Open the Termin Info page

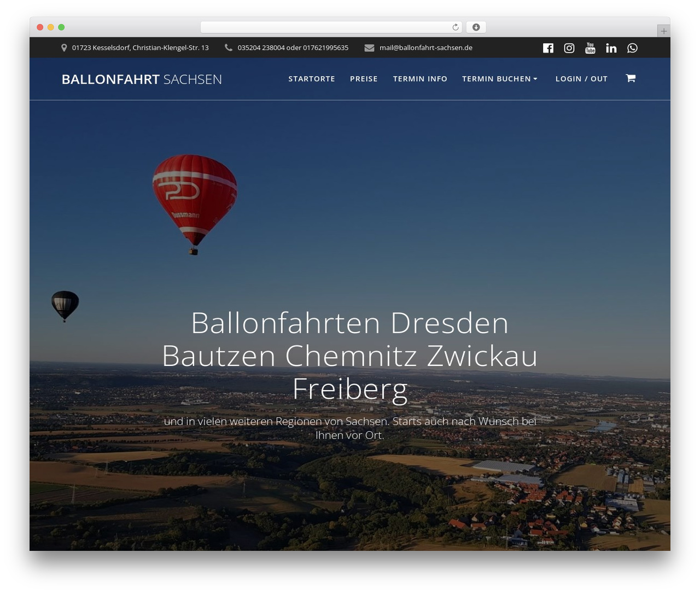[420, 79]
